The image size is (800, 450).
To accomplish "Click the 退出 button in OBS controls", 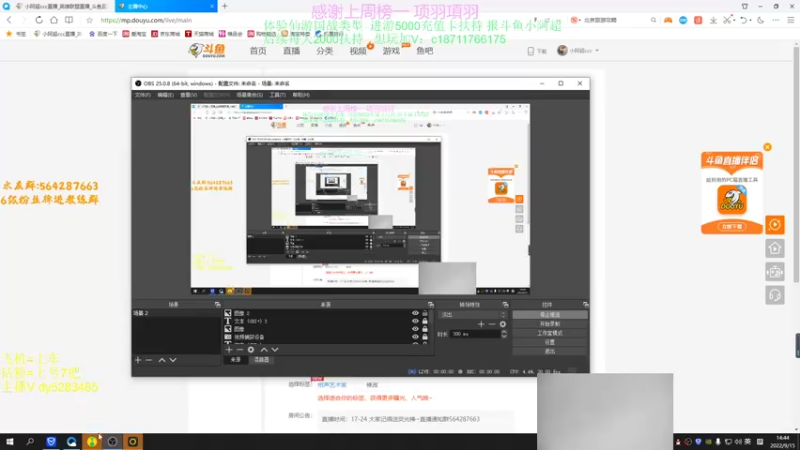I will click(x=549, y=352).
